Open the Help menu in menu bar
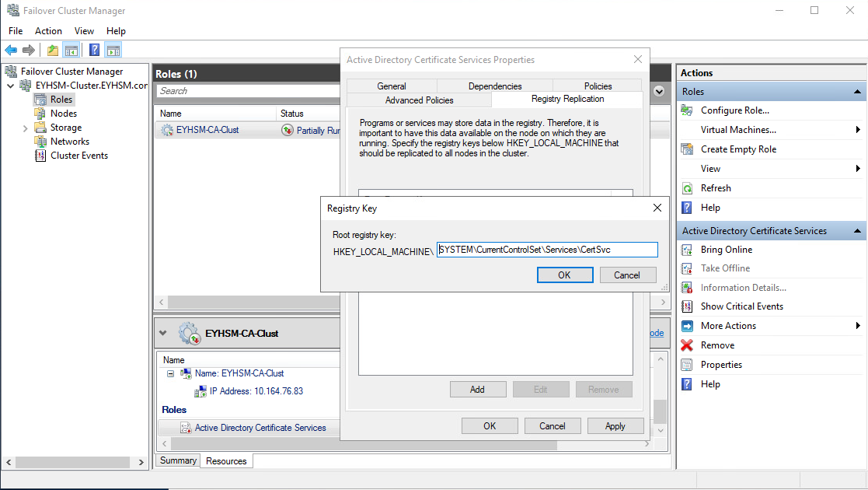 [x=117, y=31]
